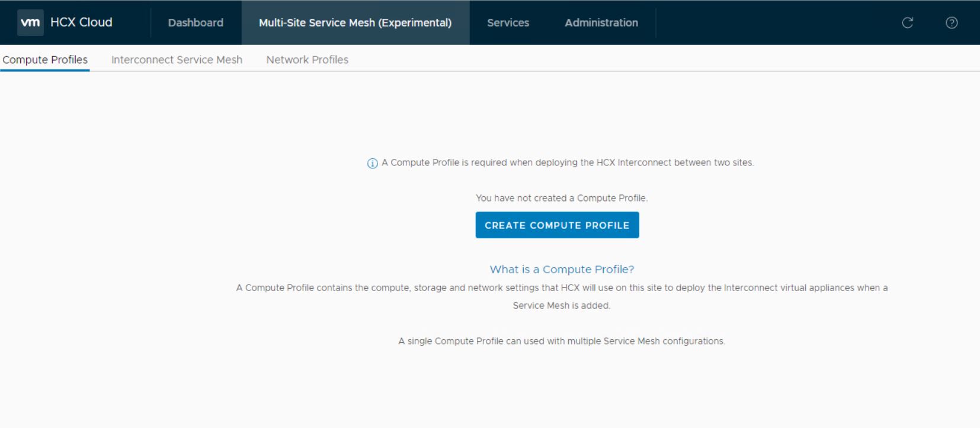Click "You have not created a Compute Profile" message
The width and height of the screenshot is (980, 428).
pyautogui.click(x=561, y=198)
